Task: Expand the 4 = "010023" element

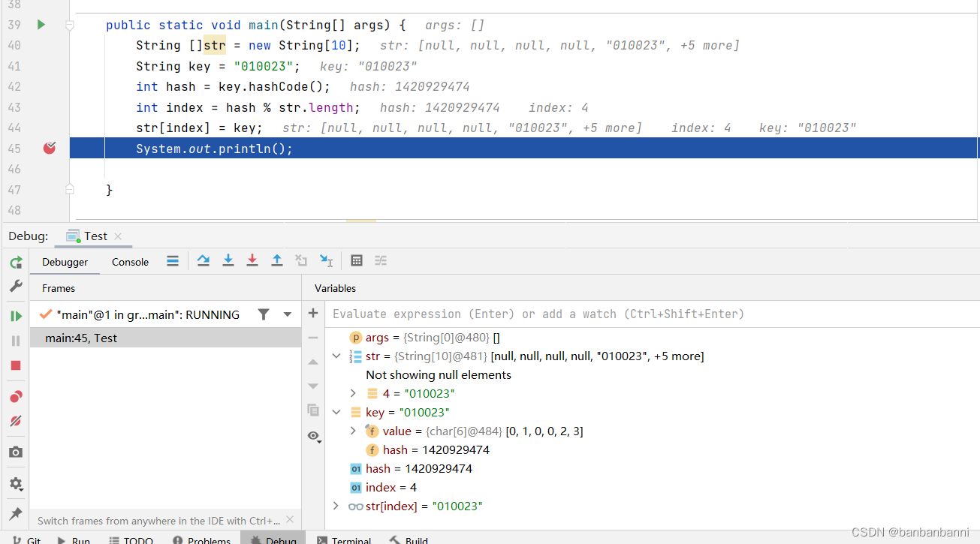Action: tap(353, 393)
